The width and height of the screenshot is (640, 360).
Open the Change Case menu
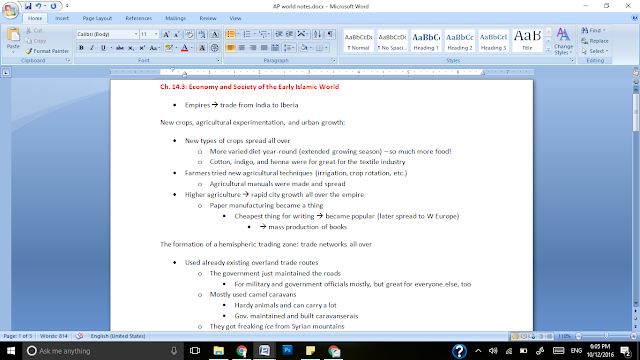[x=154, y=48]
